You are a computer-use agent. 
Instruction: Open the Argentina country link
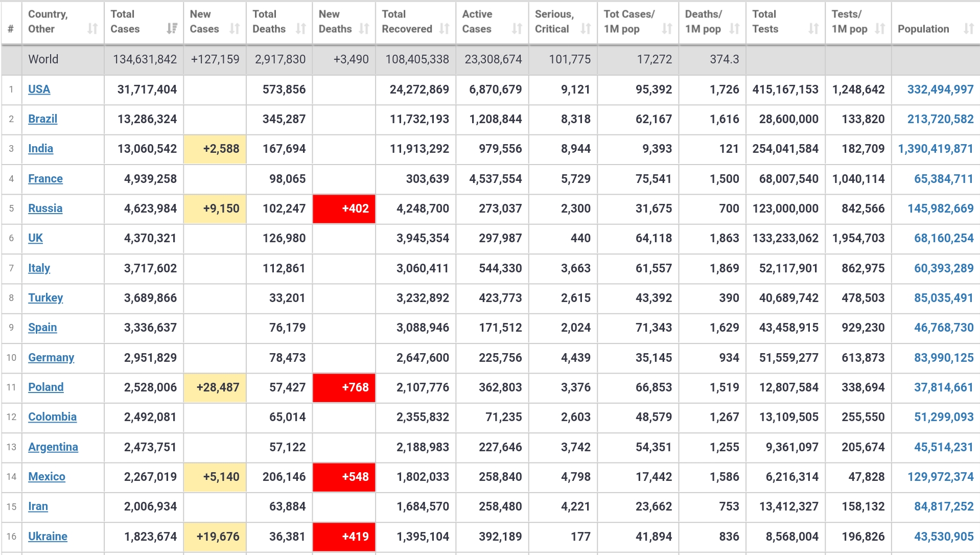point(53,447)
